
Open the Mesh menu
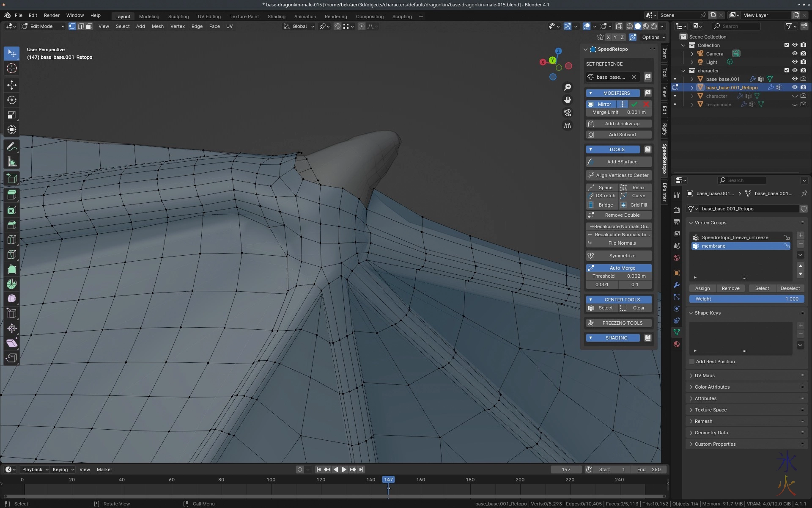(157, 26)
